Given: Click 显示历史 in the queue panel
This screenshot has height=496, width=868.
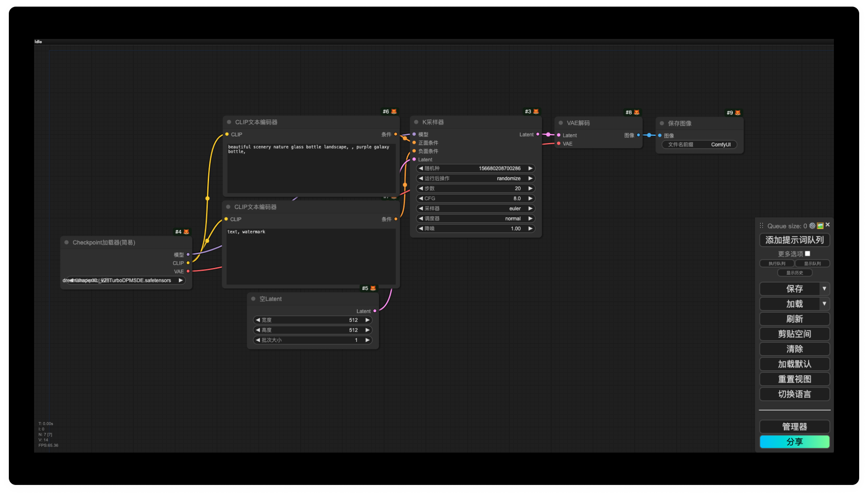Looking at the screenshot, I should click(x=794, y=273).
